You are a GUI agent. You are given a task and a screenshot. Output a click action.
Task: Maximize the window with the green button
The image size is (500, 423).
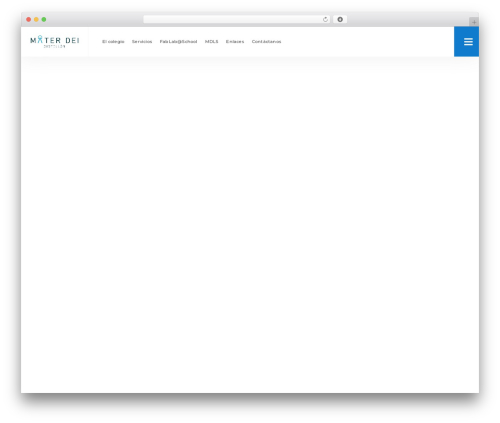tap(44, 19)
